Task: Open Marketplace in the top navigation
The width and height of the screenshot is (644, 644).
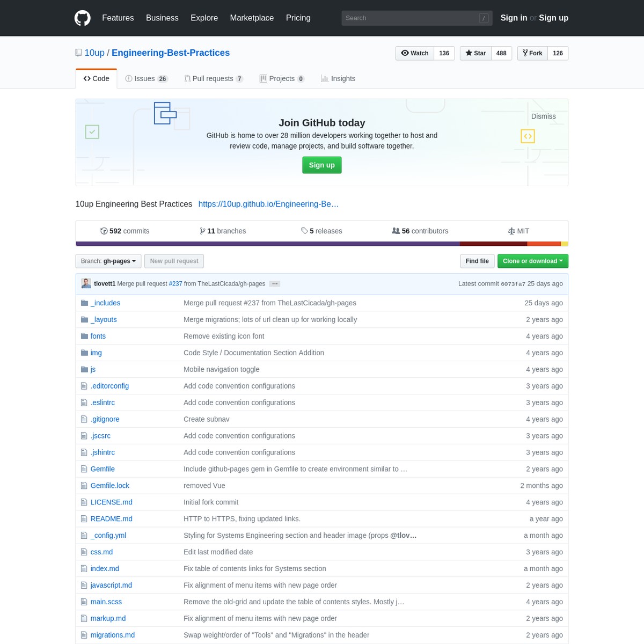Action: point(252,18)
